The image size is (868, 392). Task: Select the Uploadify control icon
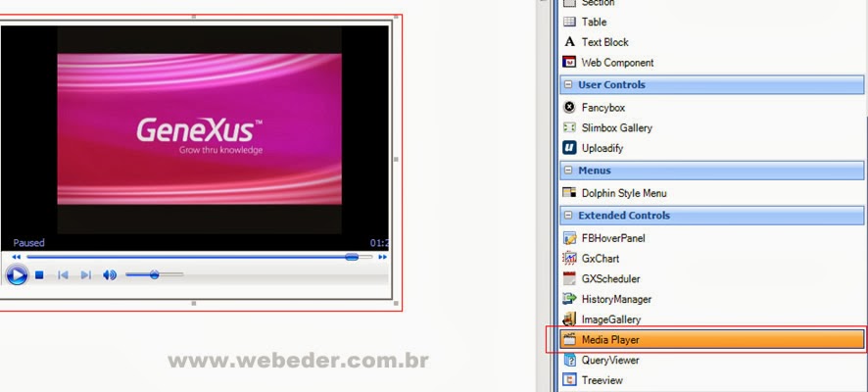(569, 148)
